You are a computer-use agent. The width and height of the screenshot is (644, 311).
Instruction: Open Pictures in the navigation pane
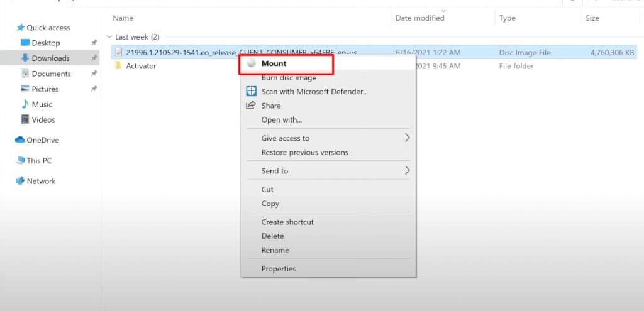[x=45, y=89]
